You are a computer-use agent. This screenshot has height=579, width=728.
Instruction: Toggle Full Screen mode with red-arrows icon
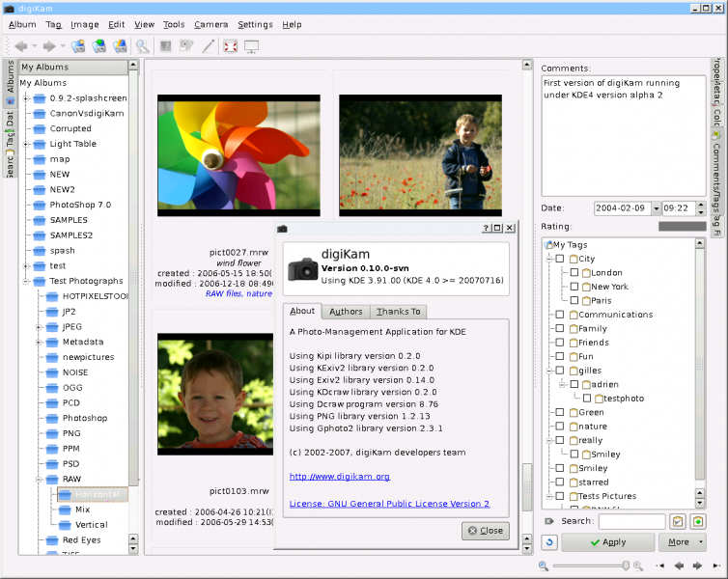click(231, 46)
